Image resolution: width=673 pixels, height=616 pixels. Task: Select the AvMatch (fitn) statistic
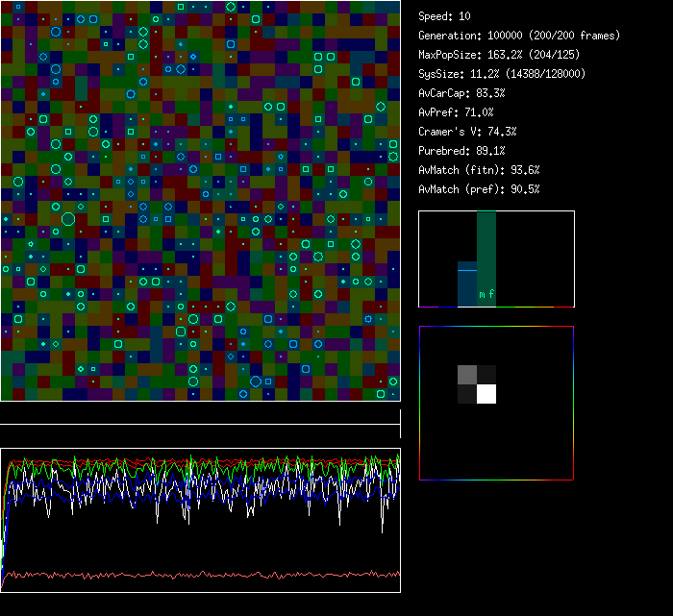click(x=479, y=170)
